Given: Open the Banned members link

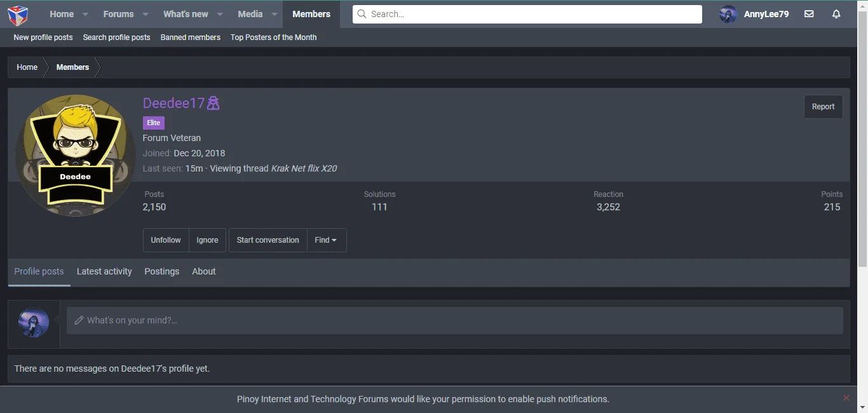Looking at the screenshot, I should click(191, 37).
